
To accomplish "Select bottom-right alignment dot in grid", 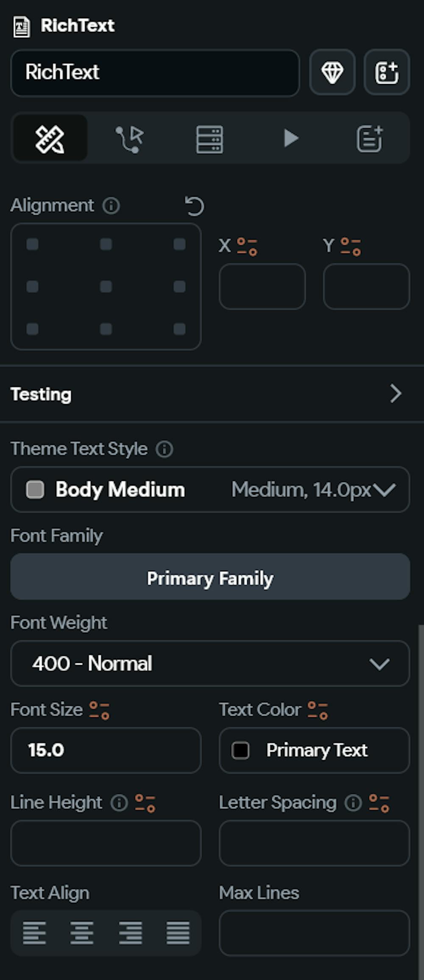I will point(180,329).
